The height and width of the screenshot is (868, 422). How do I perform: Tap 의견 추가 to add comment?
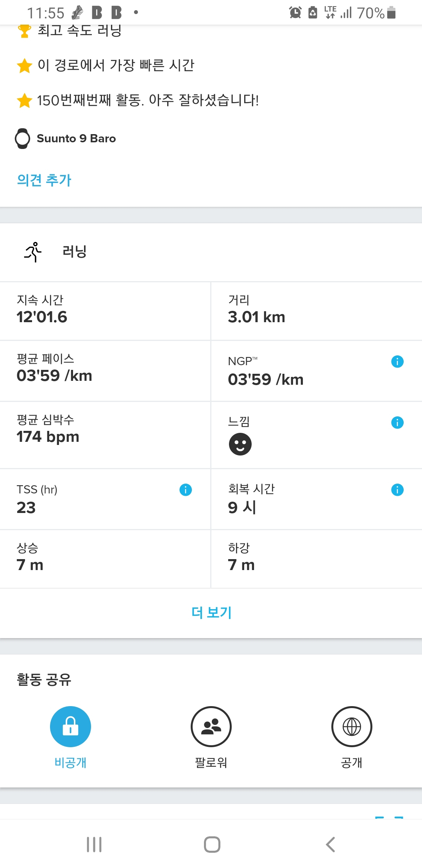click(44, 180)
